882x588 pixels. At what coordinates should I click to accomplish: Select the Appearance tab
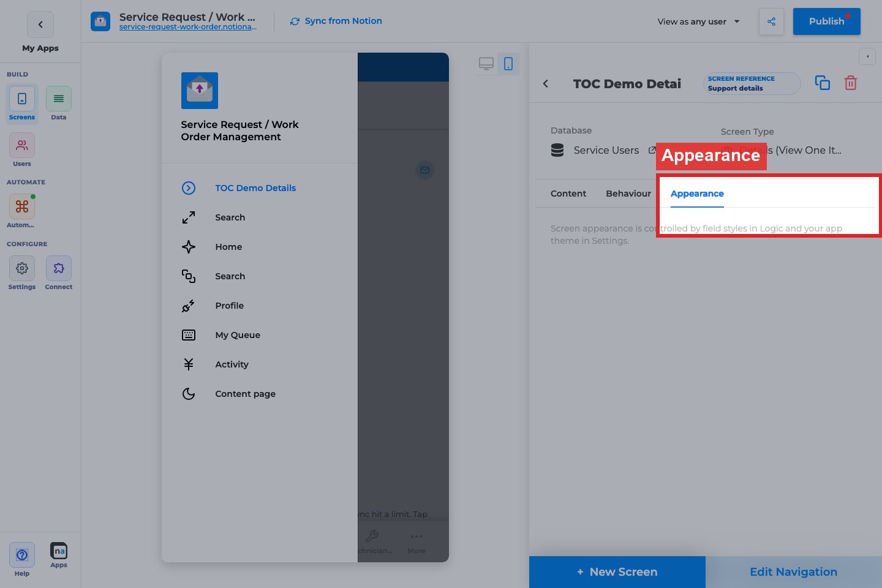[x=697, y=194]
